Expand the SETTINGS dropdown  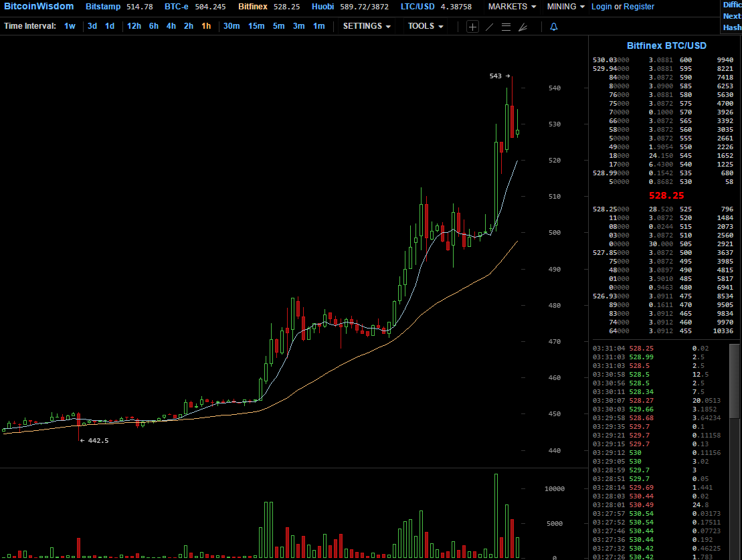point(367,26)
